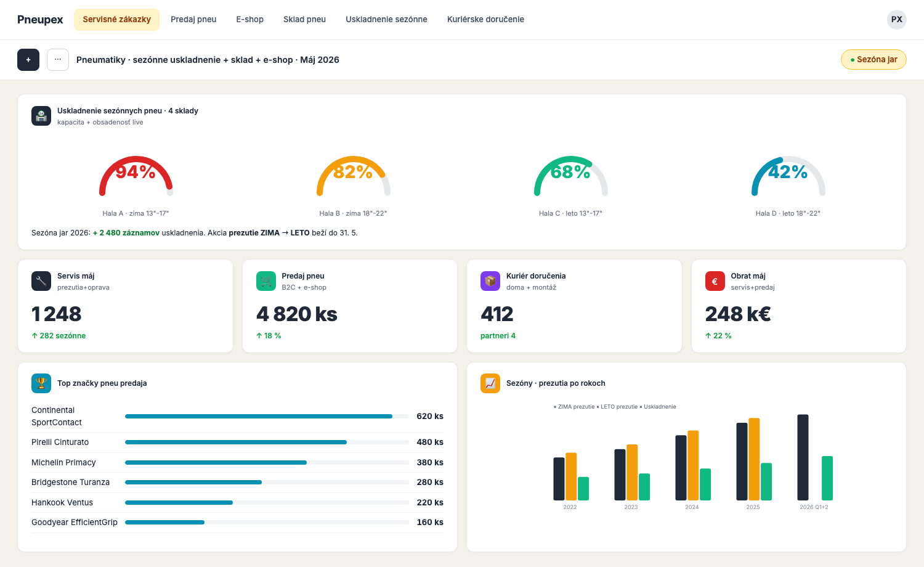This screenshot has width=924, height=567.
Task: Click the 4 820 ks sales value
Action: coord(297,314)
